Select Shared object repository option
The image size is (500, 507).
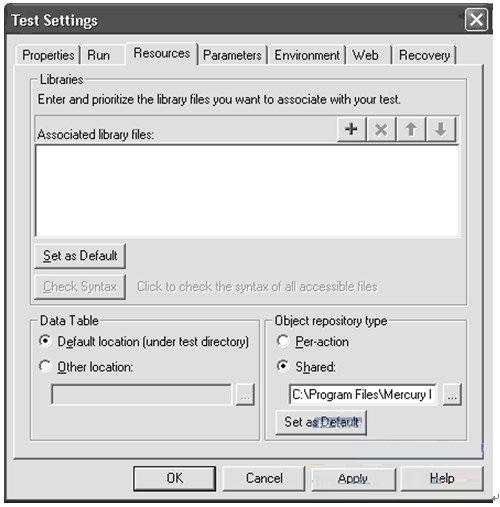(x=283, y=366)
